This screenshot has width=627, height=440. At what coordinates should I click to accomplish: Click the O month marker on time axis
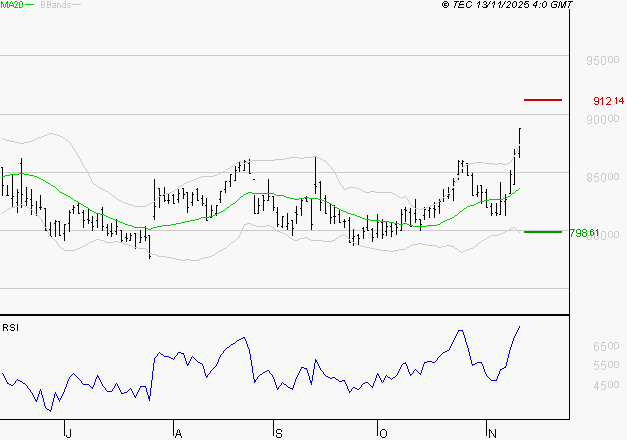pyautogui.click(x=383, y=433)
